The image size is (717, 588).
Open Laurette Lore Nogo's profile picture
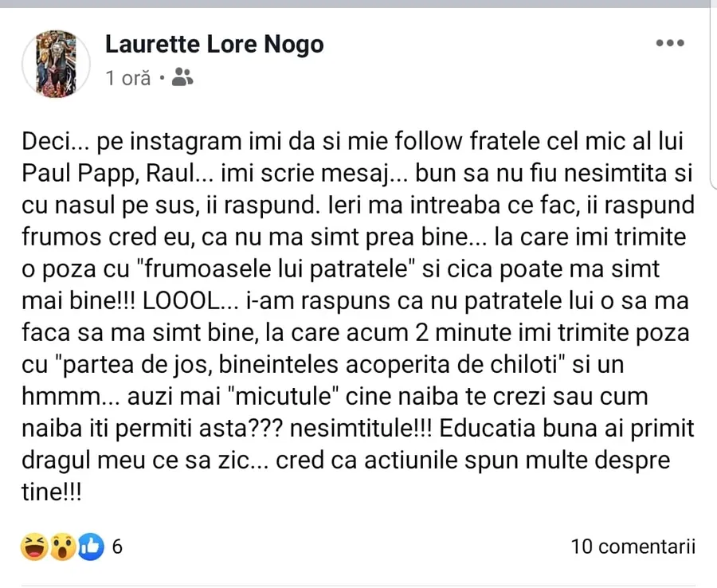[56, 64]
